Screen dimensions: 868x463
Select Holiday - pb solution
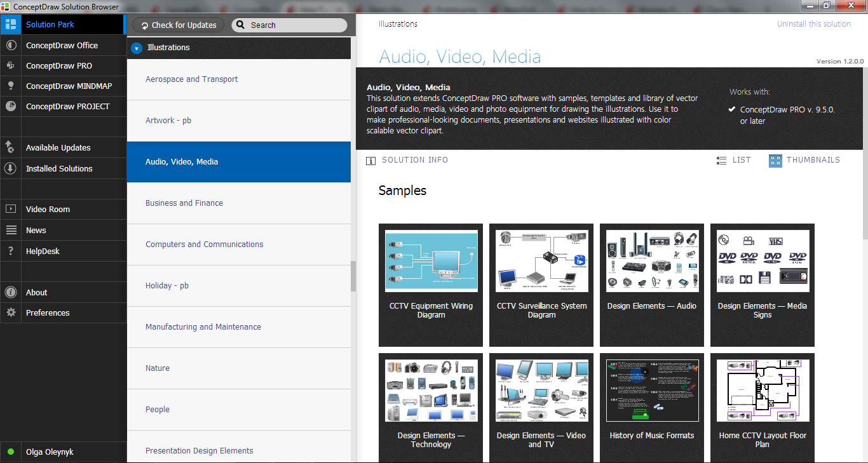pos(239,286)
